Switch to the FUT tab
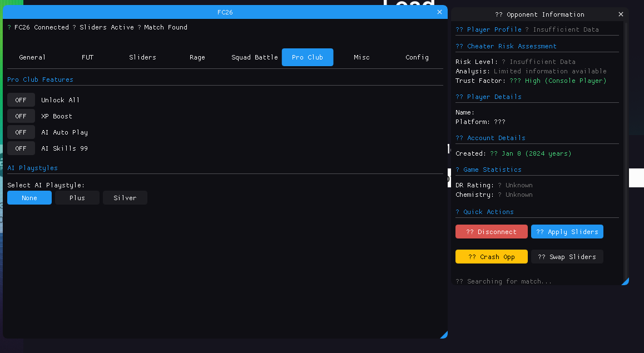Screen dimensions: 644x353 [x=87, y=57]
